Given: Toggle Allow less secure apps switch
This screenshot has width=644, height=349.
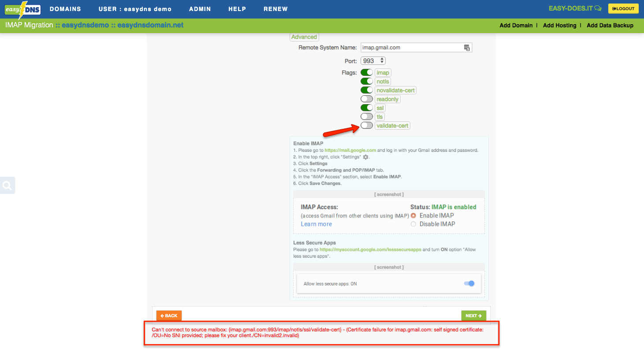Looking at the screenshot, I should pos(469,283).
